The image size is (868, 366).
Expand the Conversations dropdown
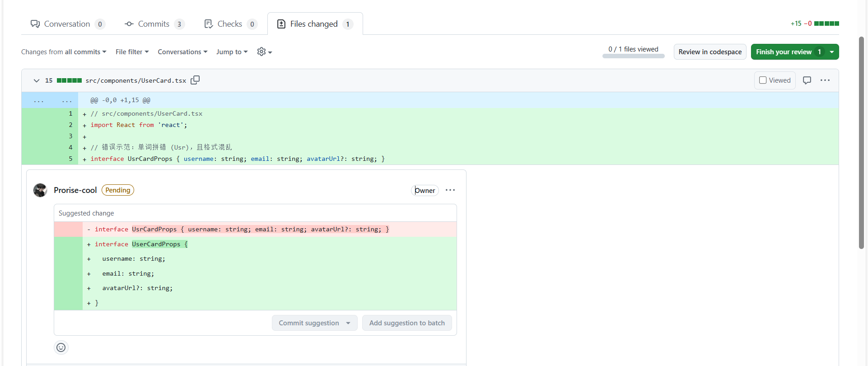coord(182,52)
